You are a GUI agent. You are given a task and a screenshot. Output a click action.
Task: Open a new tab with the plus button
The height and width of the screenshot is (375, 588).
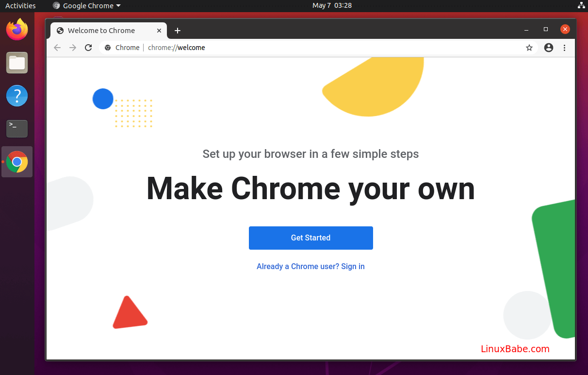(177, 30)
